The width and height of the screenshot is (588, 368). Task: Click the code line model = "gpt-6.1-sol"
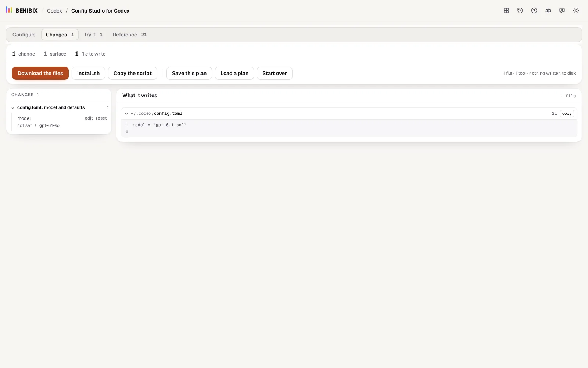tap(159, 125)
